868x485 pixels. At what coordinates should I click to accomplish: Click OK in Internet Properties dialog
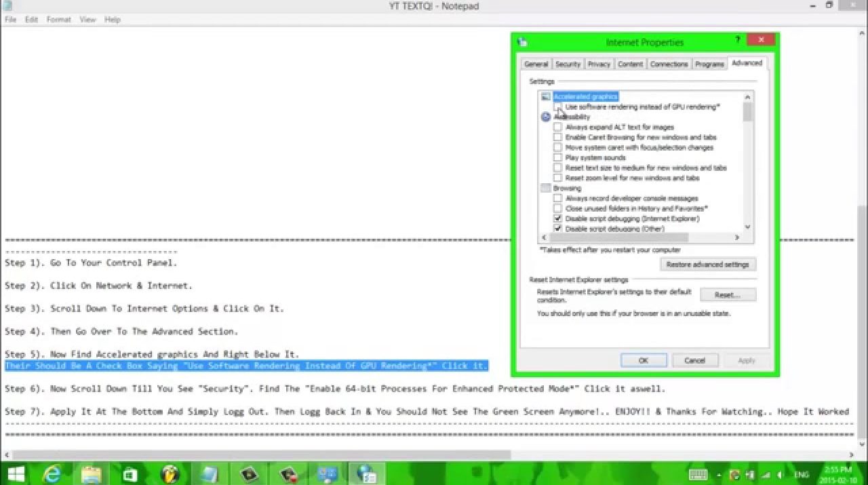(x=643, y=360)
